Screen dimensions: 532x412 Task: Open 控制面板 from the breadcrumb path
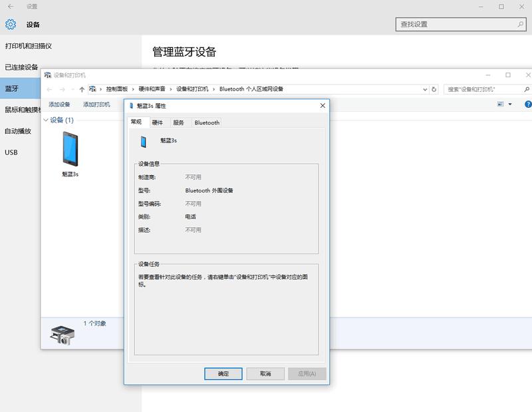[116, 89]
